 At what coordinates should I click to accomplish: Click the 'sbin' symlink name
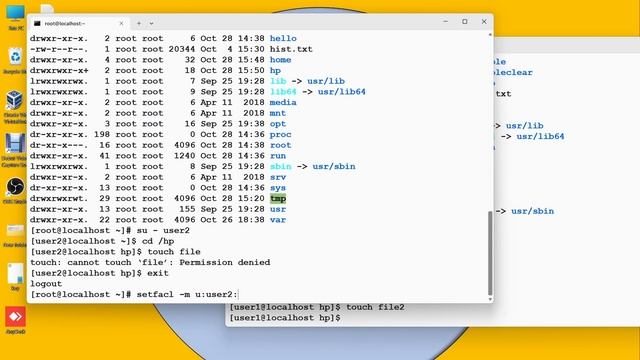(x=281, y=166)
